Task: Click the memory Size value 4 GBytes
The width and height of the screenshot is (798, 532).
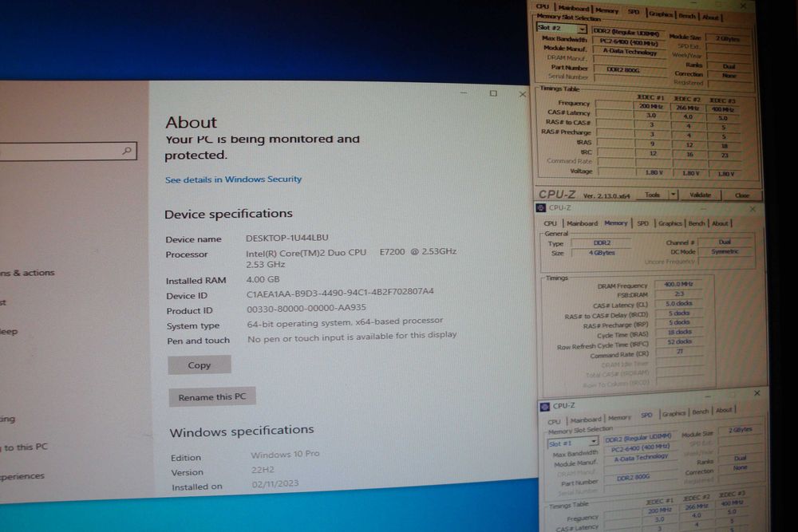Action: pyautogui.click(x=602, y=253)
